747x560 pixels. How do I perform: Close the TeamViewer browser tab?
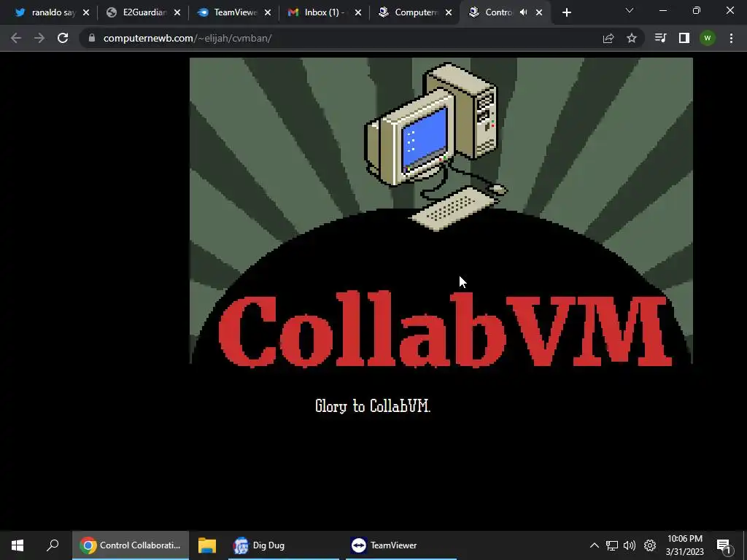(268, 13)
